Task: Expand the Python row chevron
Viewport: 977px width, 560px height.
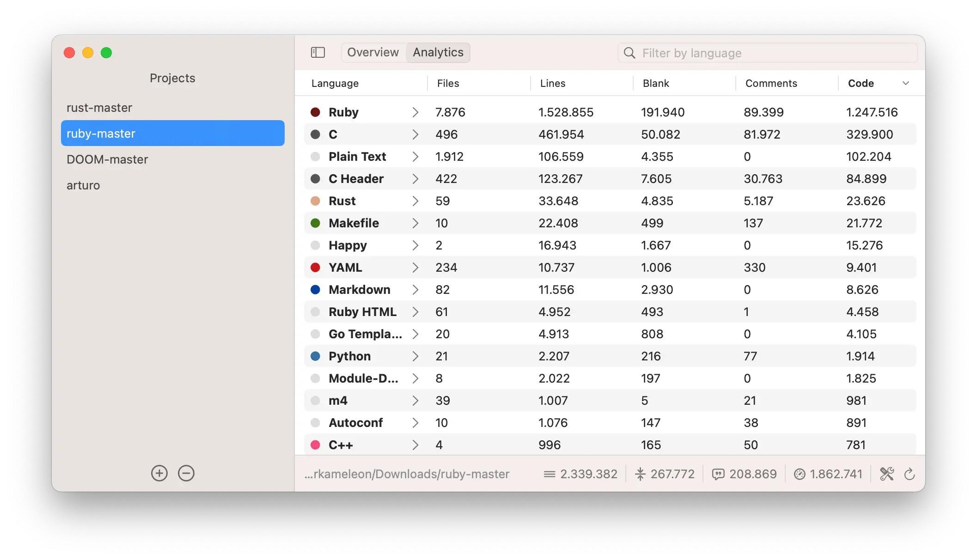Action: click(x=415, y=356)
